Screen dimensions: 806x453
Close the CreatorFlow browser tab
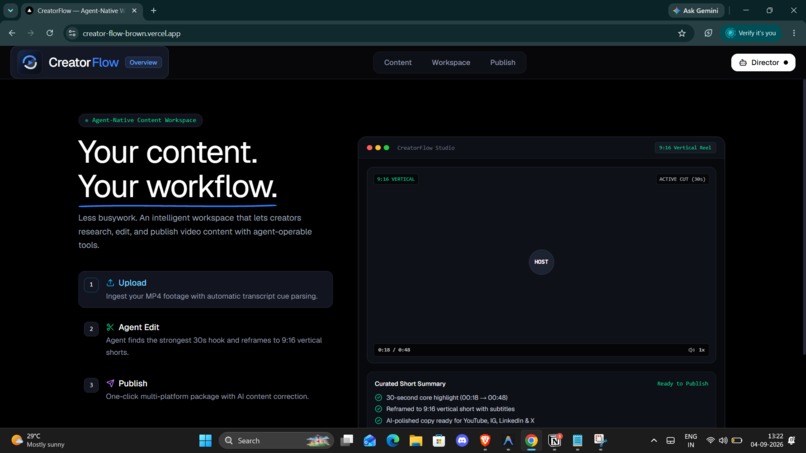pyautogui.click(x=134, y=10)
